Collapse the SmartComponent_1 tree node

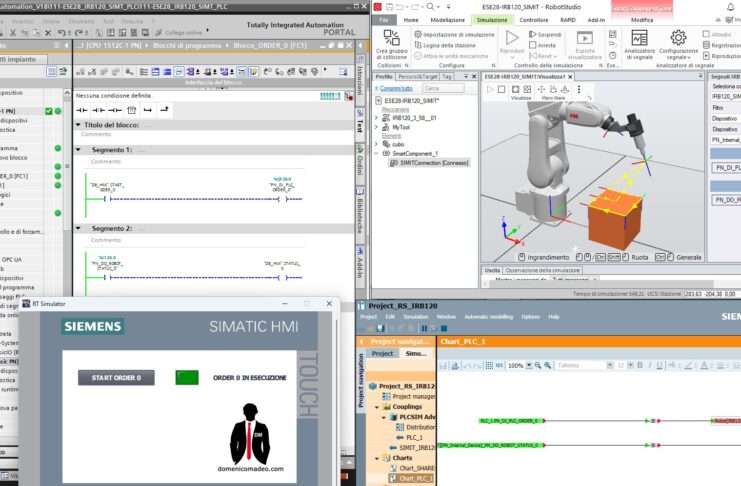click(377, 154)
